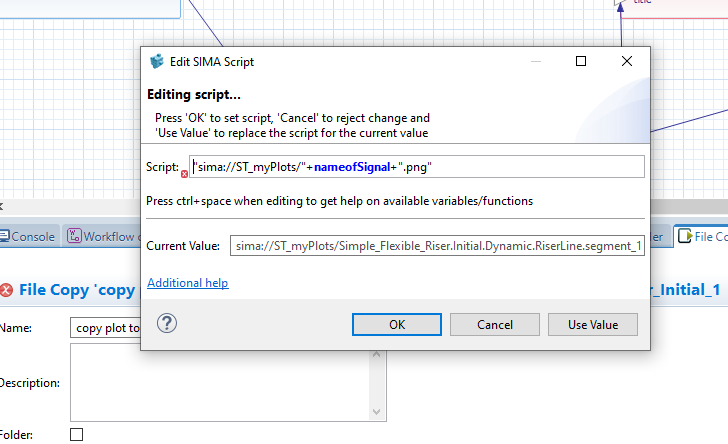Click the help question mark icon
This screenshot has height=444, width=728.
(167, 323)
